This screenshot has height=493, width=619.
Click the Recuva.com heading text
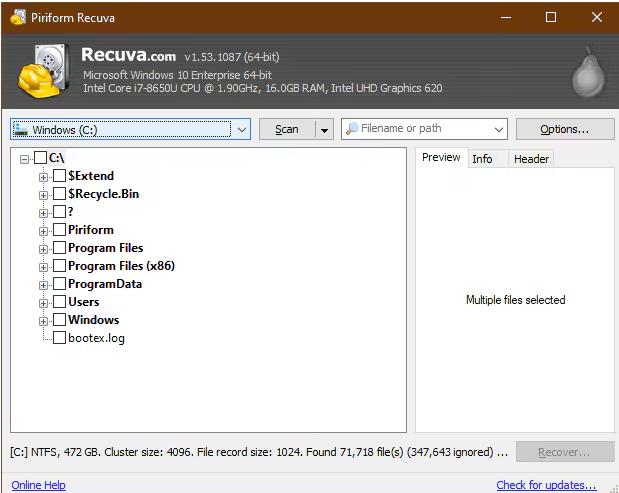click(129, 55)
